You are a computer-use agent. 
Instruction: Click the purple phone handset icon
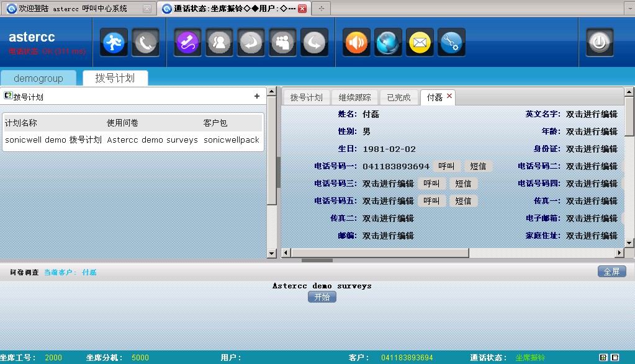point(187,42)
